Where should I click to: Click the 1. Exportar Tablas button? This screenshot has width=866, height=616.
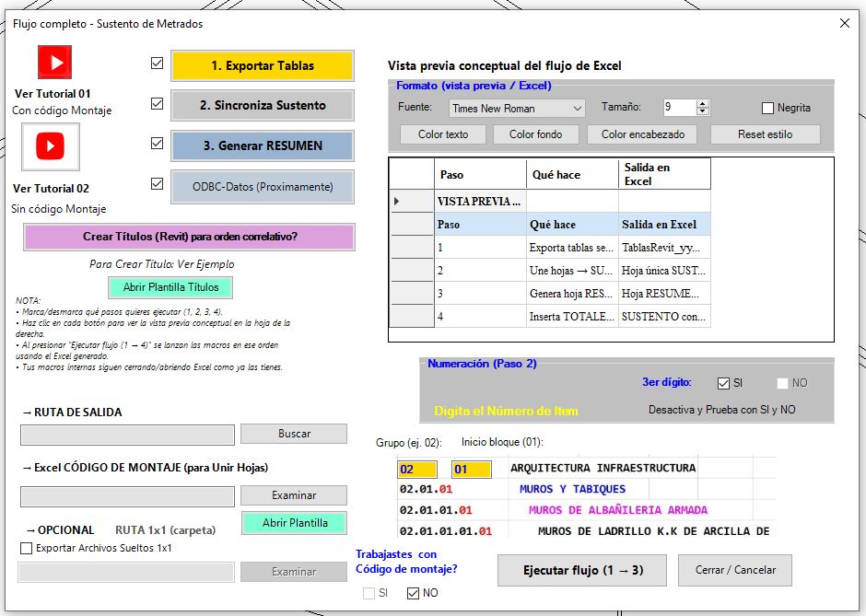click(263, 65)
